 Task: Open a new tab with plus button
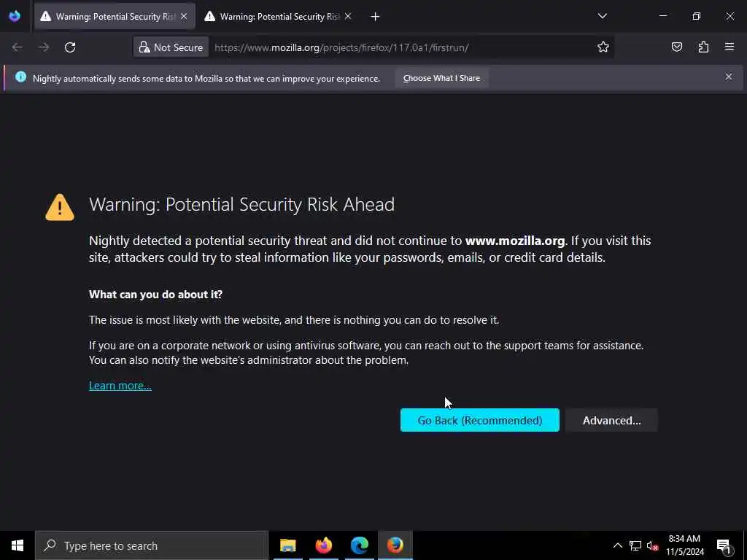click(375, 17)
